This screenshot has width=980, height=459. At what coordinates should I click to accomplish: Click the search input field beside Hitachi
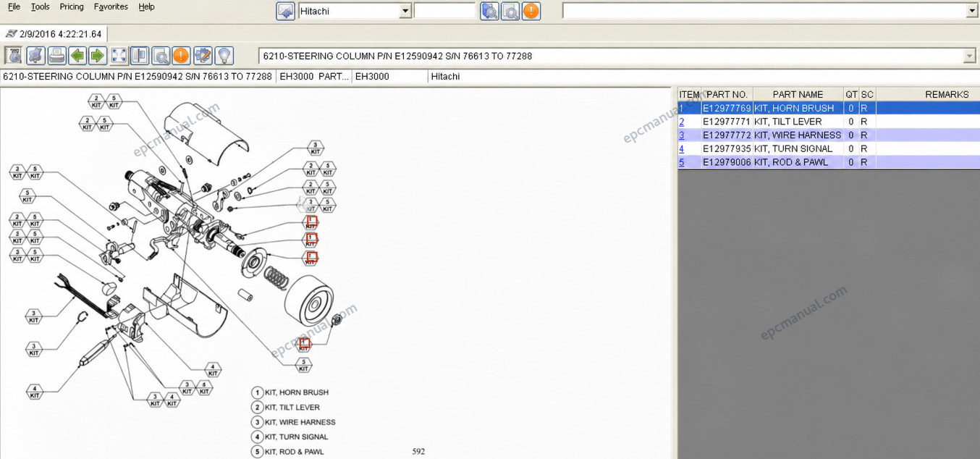(444, 11)
